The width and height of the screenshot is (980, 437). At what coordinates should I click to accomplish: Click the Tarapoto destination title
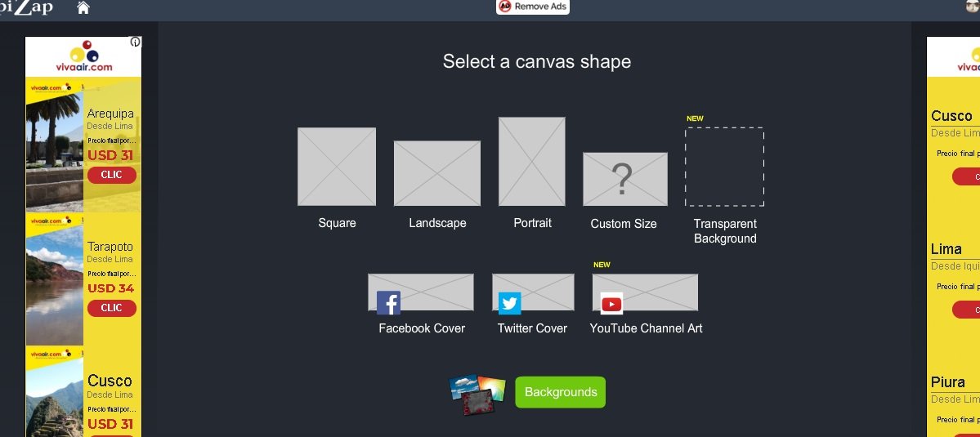(110, 247)
